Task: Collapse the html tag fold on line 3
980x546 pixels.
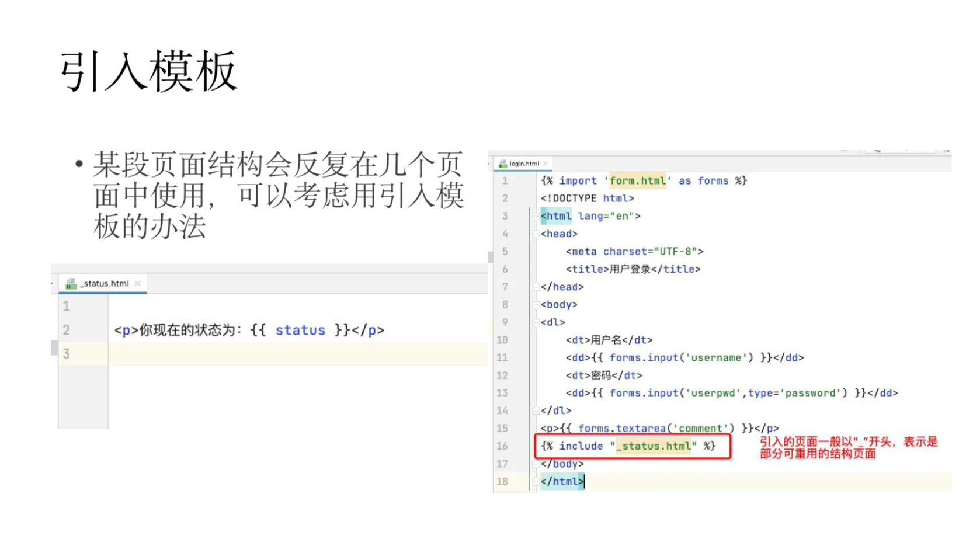Action: click(x=536, y=216)
